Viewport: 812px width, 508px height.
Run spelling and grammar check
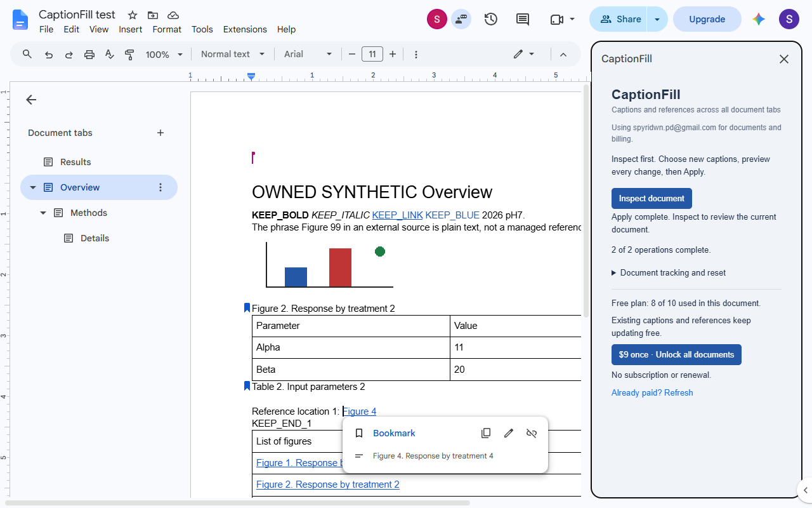click(x=109, y=55)
